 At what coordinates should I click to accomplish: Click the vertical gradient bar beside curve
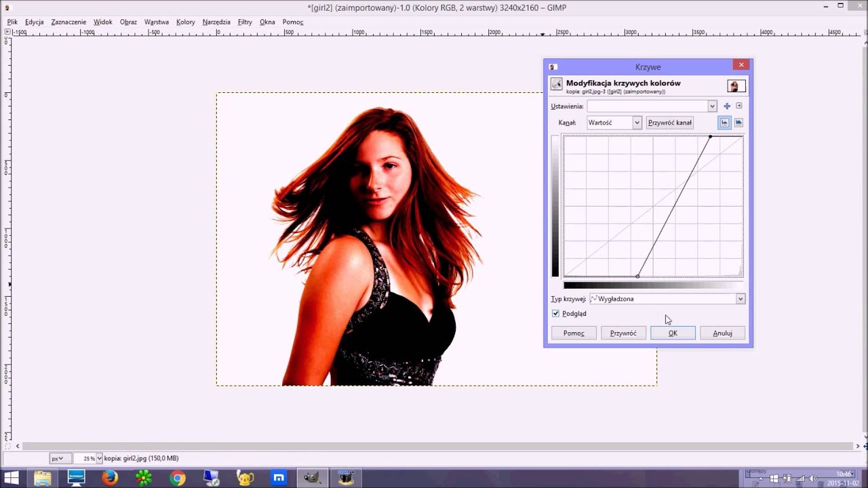pyautogui.click(x=555, y=206)
